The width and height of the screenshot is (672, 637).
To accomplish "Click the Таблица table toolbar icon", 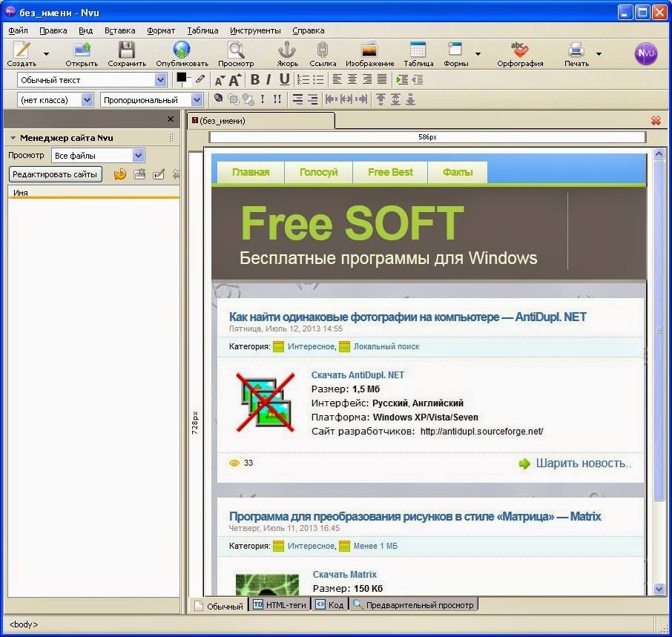I will [418, 50].
